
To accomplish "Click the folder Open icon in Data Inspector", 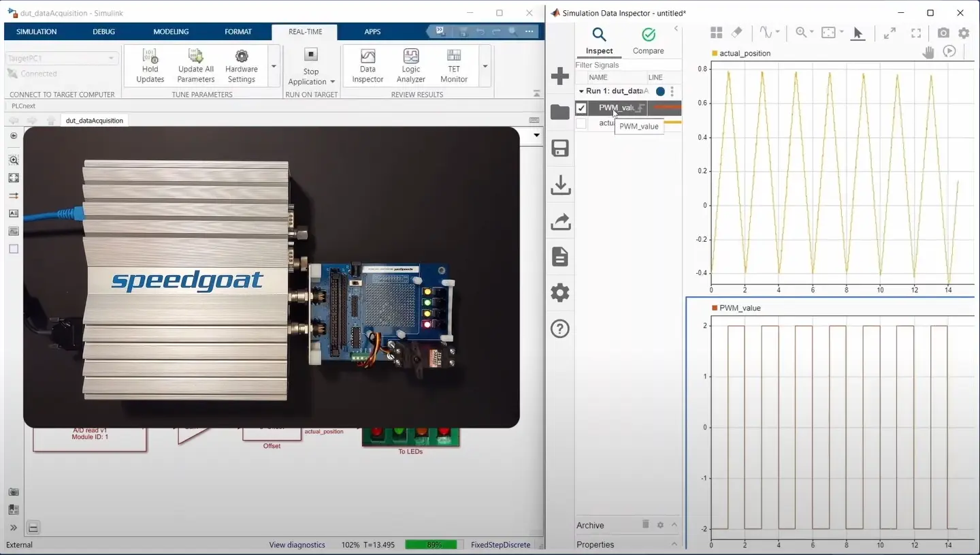I will point(560,112).
